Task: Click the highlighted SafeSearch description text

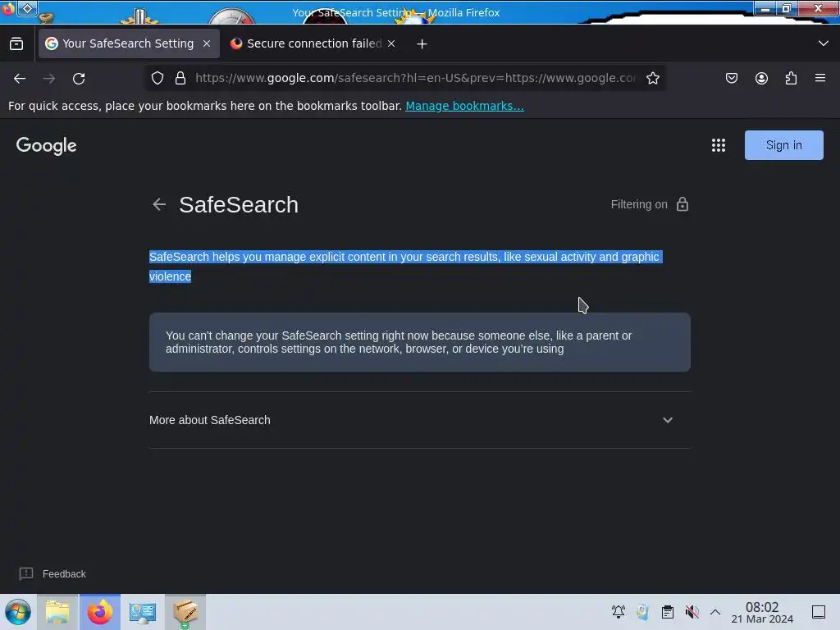Action: pyautogui.click(x=405, y=267)
